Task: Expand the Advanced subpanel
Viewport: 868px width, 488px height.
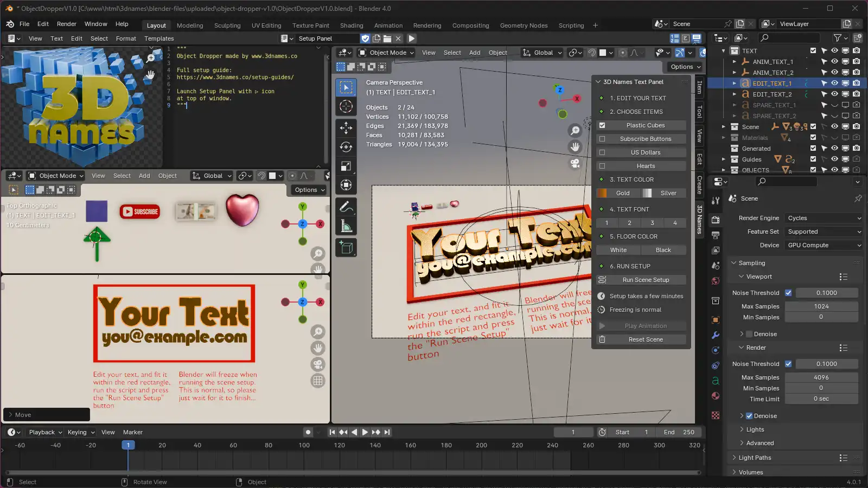Action: pyautogui.click(x=759, y=443)
